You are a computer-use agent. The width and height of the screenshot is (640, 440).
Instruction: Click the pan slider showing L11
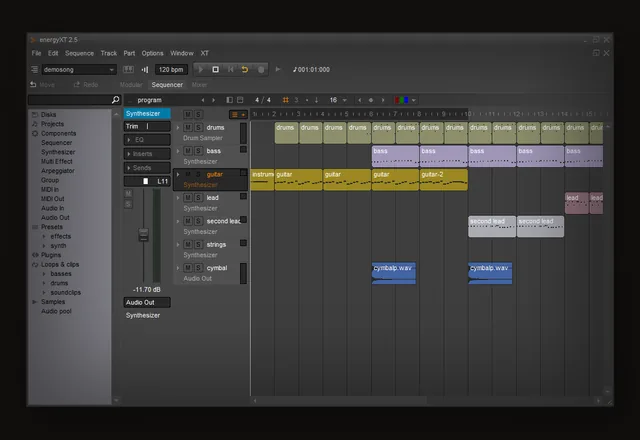tap(147, 181)
